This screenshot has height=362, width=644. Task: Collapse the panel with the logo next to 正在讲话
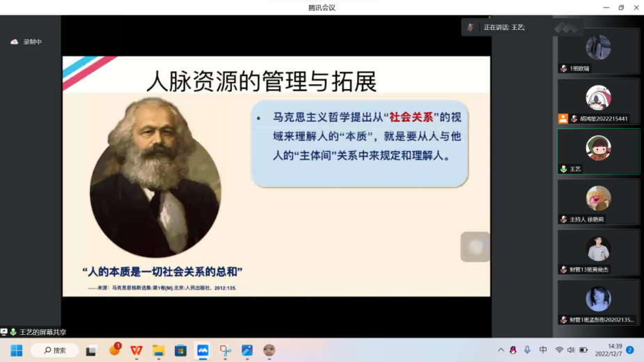[569, 27]
